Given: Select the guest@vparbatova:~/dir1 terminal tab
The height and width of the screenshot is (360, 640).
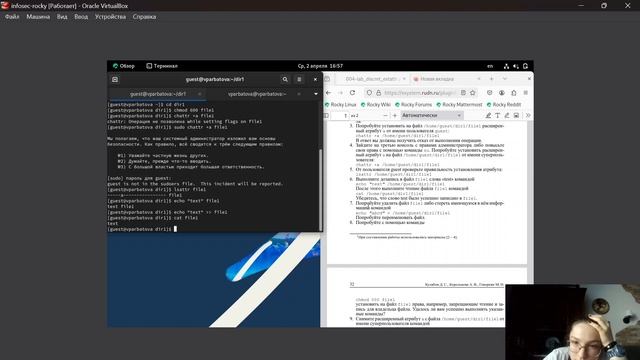Looking at the screenshot, I should point(158,94).
